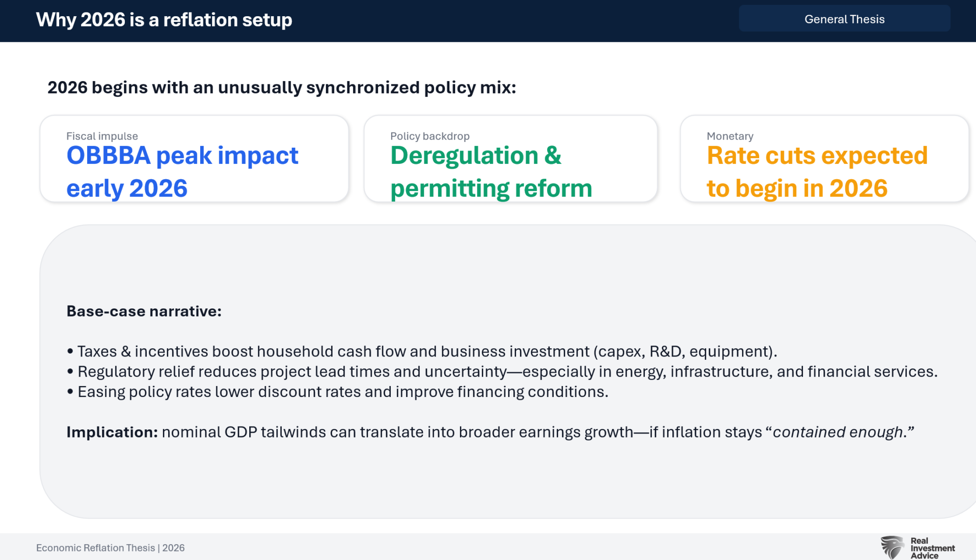Image resolution: width=976 pixels, height=560 pixels.
Task: Click the Base-case narrative heading
Action: pos(144,311)
